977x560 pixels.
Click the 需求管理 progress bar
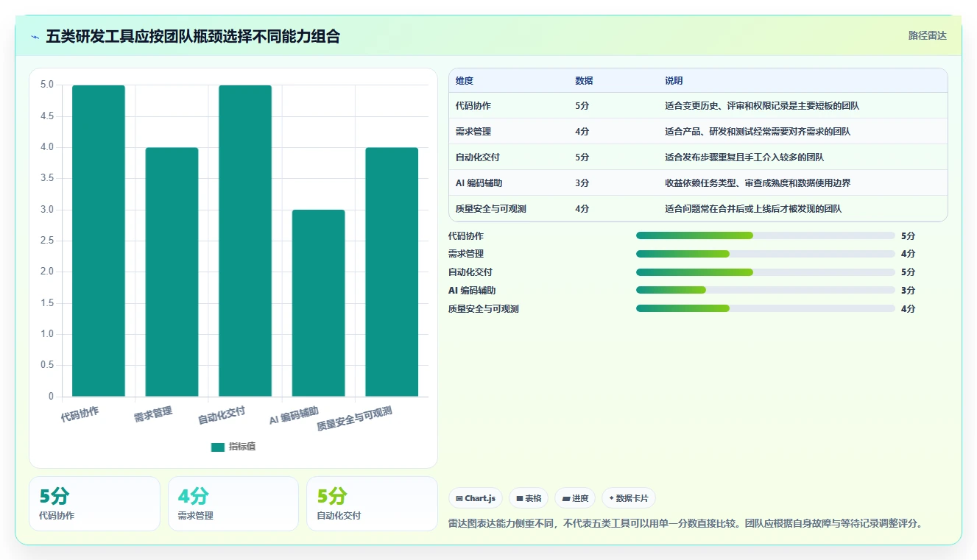(x=766, y=254)
